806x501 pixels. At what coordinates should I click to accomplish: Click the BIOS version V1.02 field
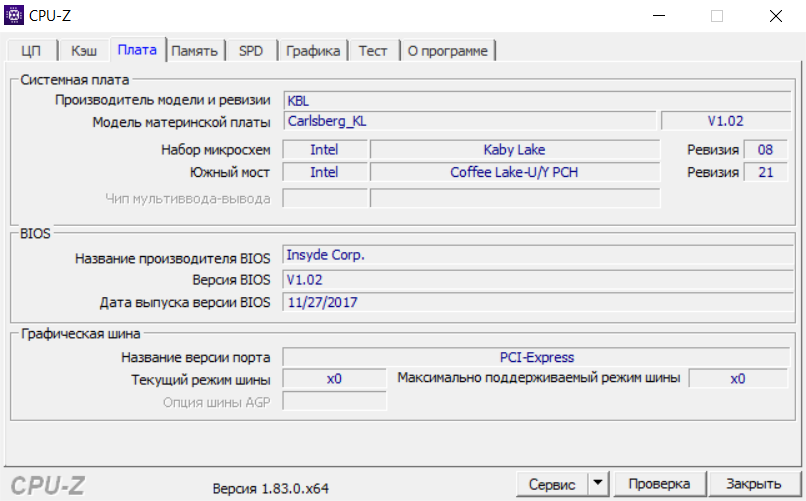538,280
